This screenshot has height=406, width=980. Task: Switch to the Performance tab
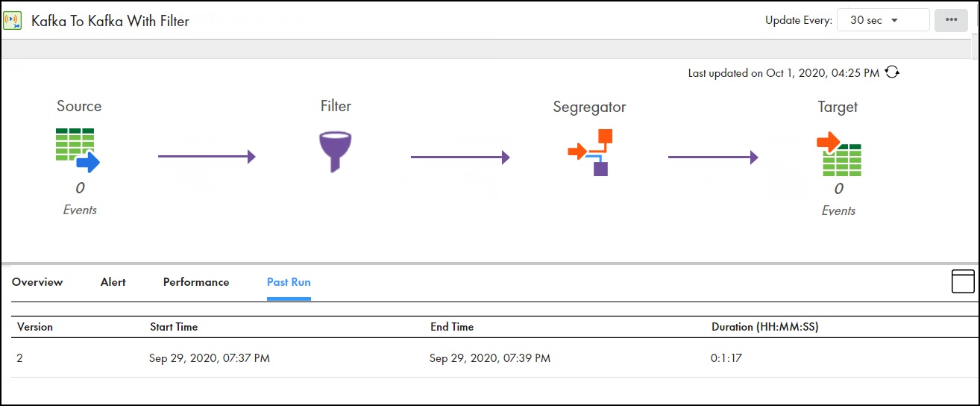pos(196,282)
